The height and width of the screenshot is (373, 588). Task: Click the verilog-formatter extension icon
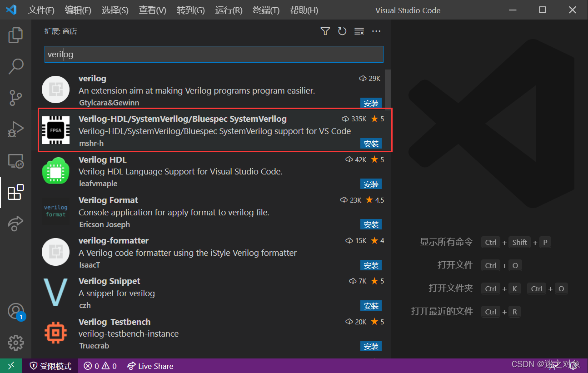[x=55, y=252]
